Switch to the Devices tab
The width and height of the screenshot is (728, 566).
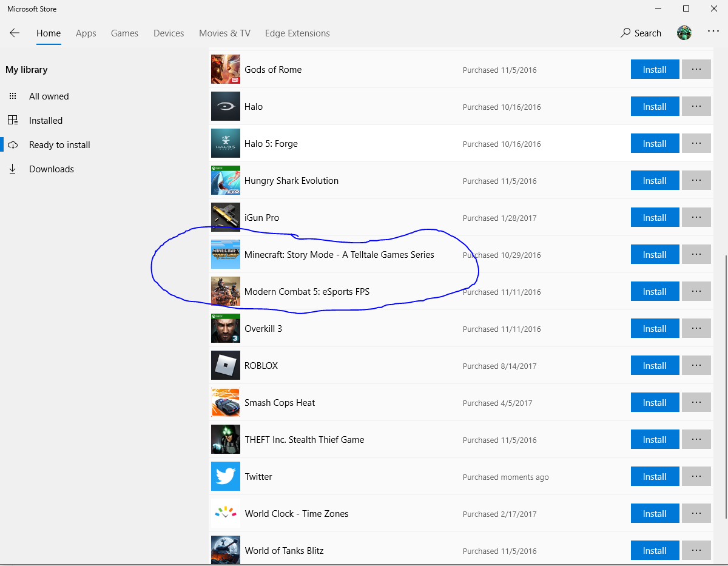point(169,33)
